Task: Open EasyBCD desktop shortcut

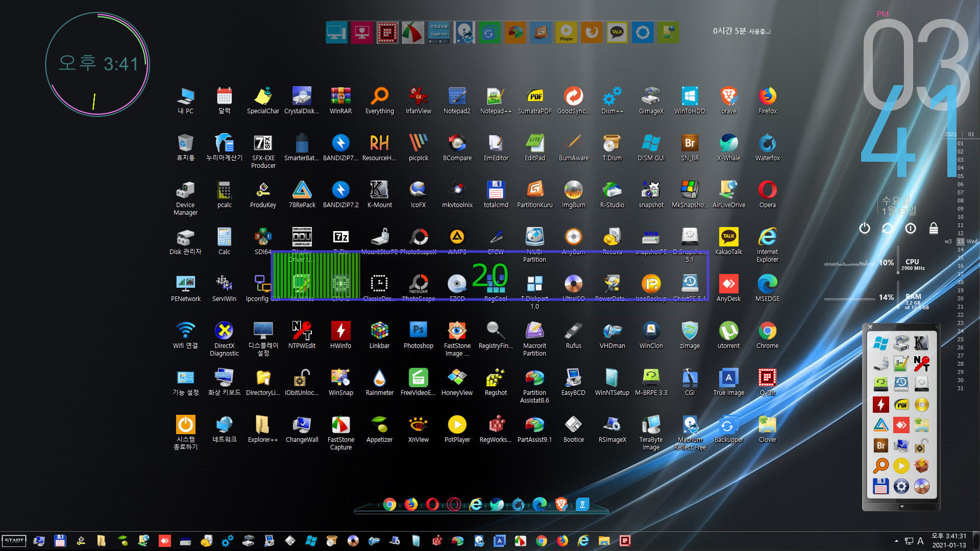Action: [573, 382]
